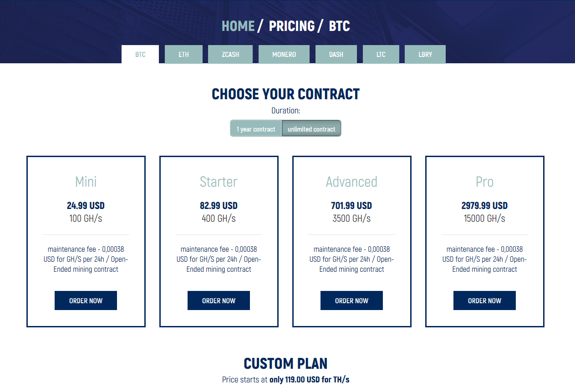Click the Starter plan 82.99 USD price
The image size is (575, 392).
click(219, 206)
